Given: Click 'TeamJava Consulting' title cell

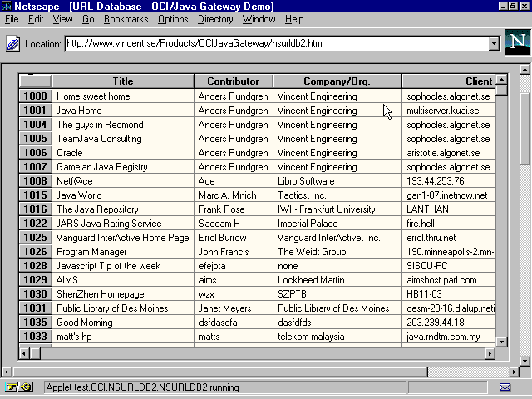Looking at the screenshot, I should [x=123, y=139].
